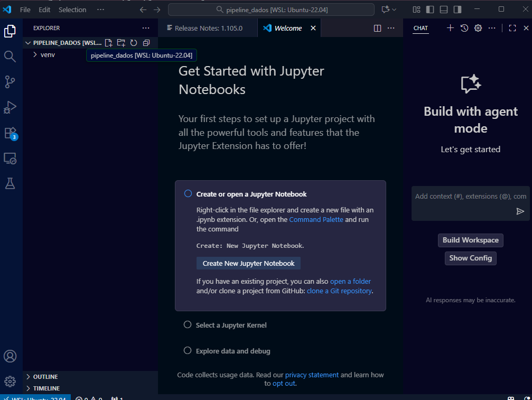The height and width of the screenshot is (400, 532).
Task: Follow the open a folder link
Action: pos(350,281)
